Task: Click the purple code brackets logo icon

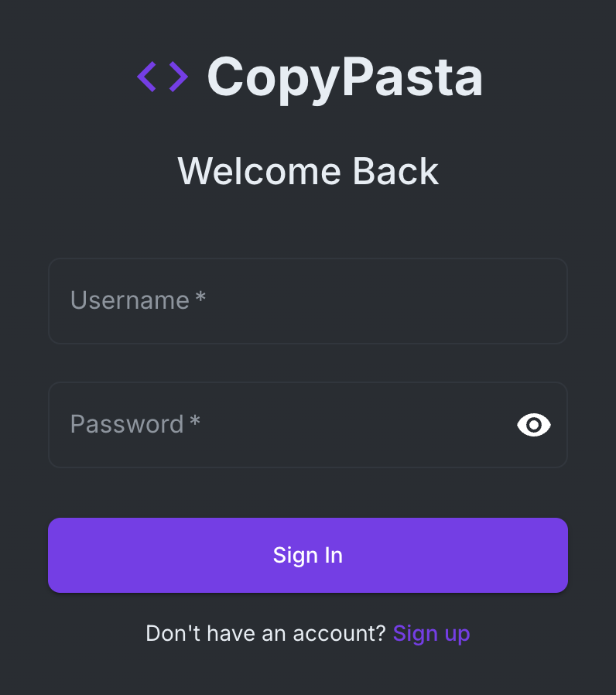Action: [x=163, y=77]
